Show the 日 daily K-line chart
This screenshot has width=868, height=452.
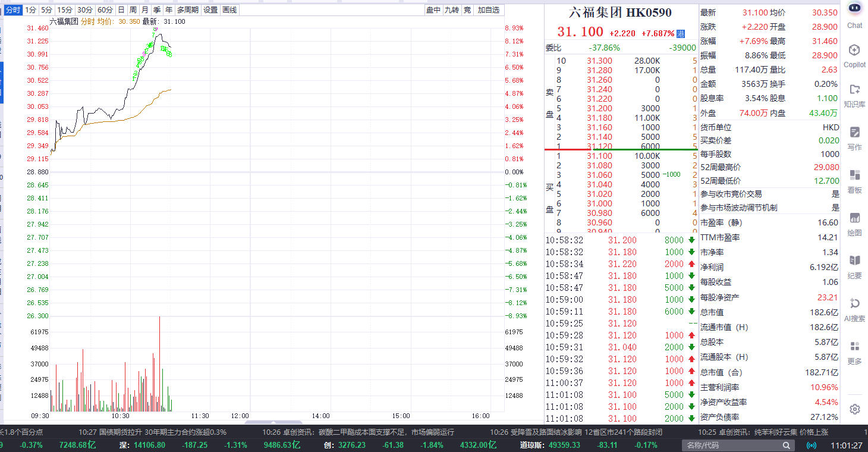click(x=121, y=10)
